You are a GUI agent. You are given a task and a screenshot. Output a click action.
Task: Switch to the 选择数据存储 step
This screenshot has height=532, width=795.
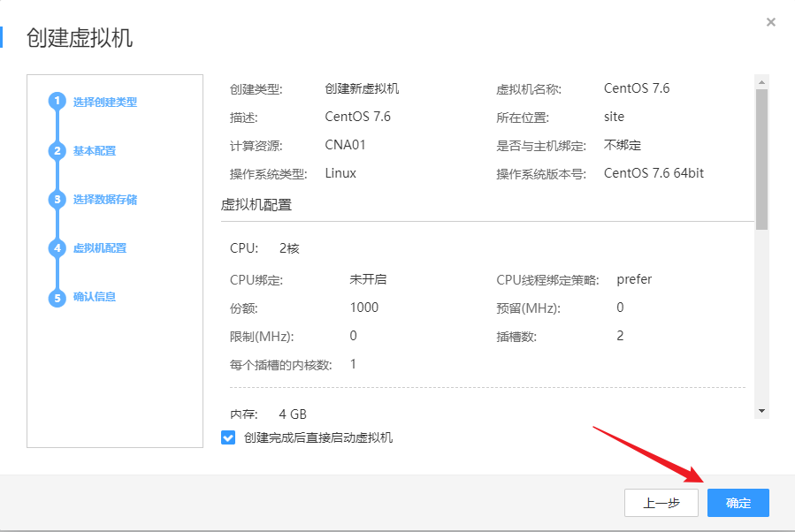103,200
